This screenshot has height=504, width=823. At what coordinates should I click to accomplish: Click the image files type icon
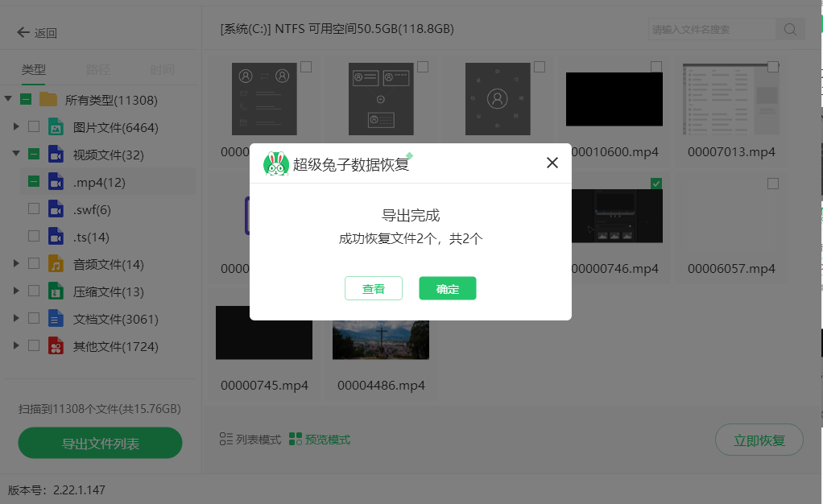pyautogui.click(x=56, y=127)
